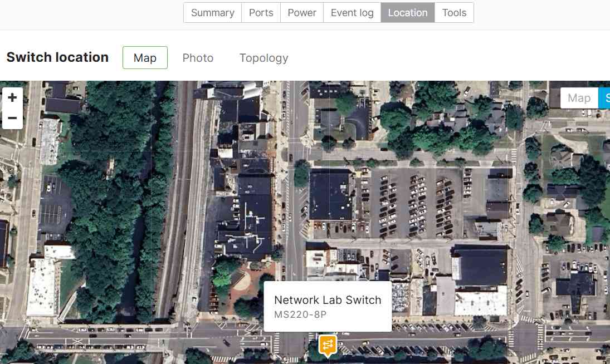
Task: Open the Event log tab
Action: tap(352, 13)
